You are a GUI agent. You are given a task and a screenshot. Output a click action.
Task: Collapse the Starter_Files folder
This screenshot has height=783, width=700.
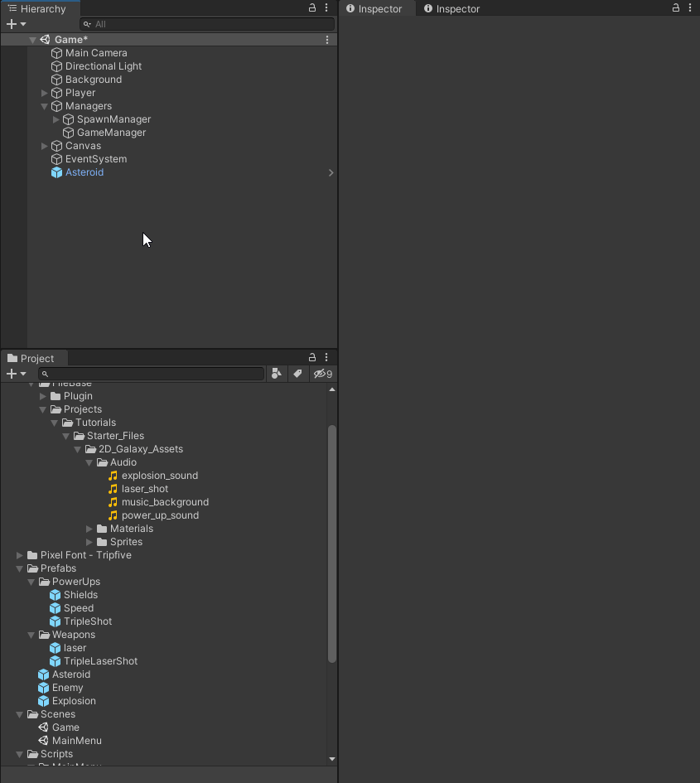coord(66,436)
